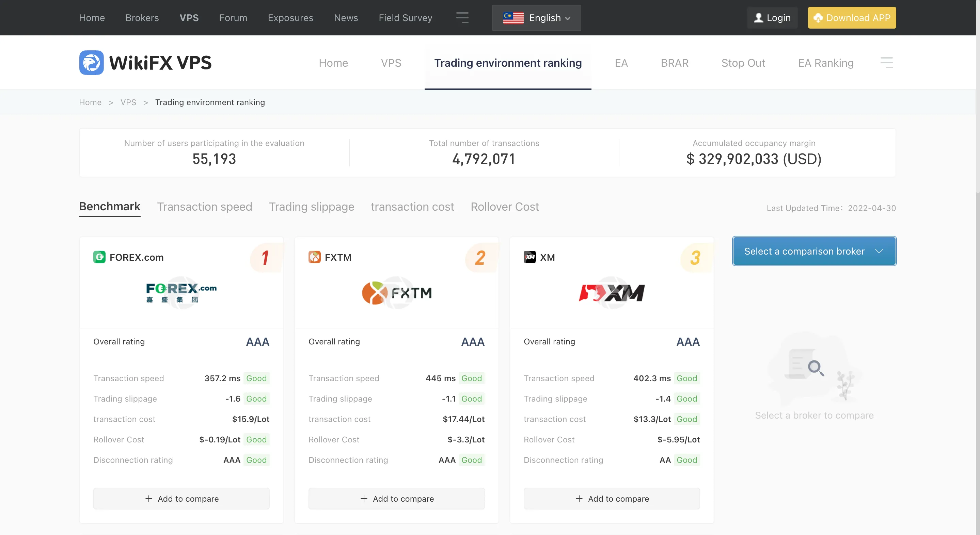Screen dimensions: 980x535
Task: Switch to the transaction cost tab
Action: click(412, 207)
